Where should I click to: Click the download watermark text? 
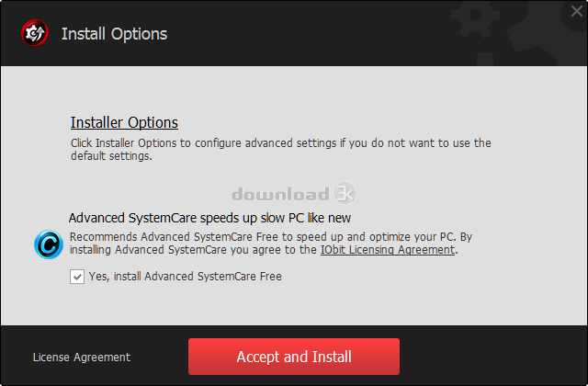(280, 194)
